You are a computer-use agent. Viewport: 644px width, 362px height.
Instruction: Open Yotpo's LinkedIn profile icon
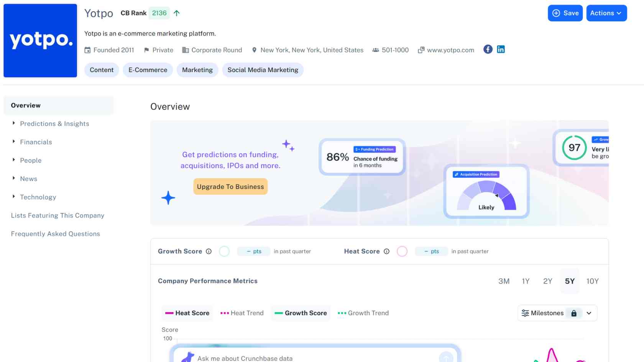coord(501,49)
